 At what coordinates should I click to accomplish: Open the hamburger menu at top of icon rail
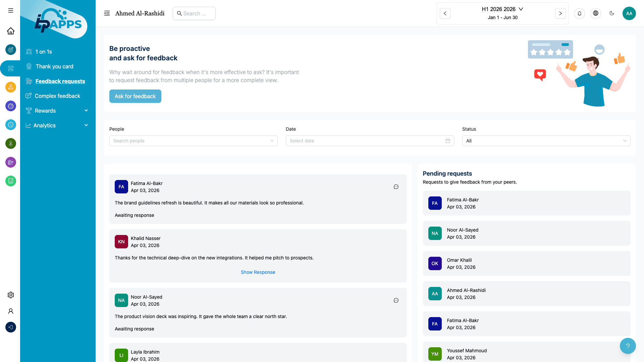coord(11,11)
